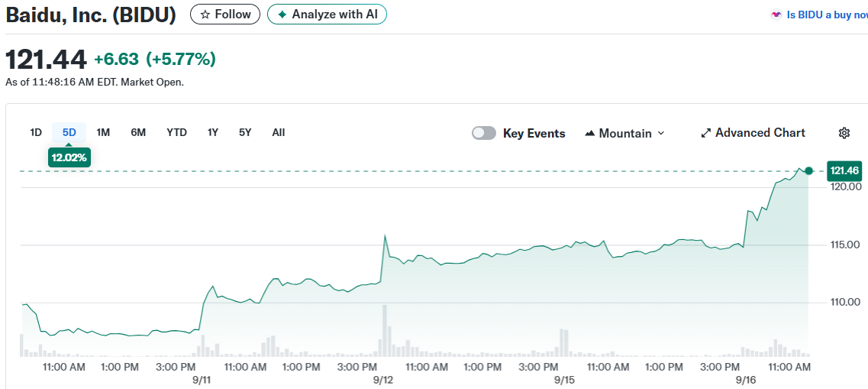Image resolution: width=868 pixels, height=389 pixels.
Task: Click the 9/16 date label on axis
Action: (x=745, y=380)
